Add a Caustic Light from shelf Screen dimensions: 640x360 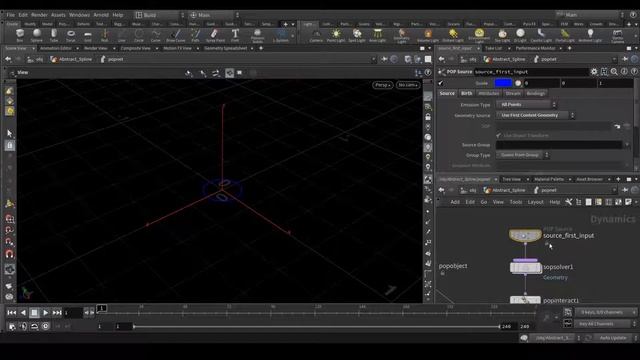(541, 35)
